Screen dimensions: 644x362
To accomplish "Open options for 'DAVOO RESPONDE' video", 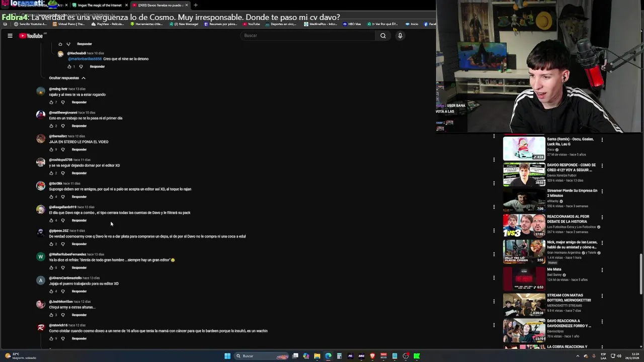I will pos(602,165).
